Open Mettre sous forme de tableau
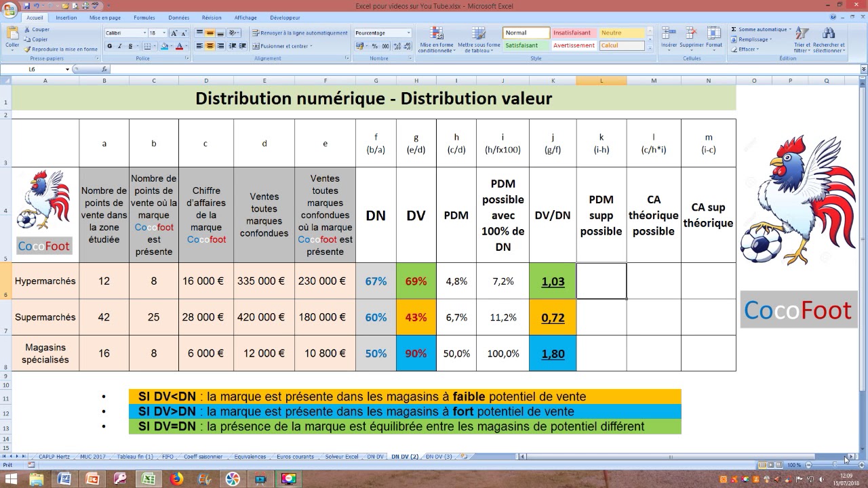This screenshot has height=488, width=868. click(479, 40)
